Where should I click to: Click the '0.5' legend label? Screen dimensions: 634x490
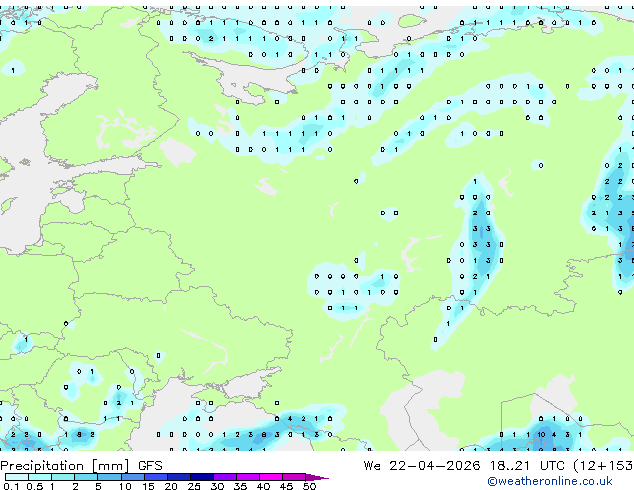[35, 486]
